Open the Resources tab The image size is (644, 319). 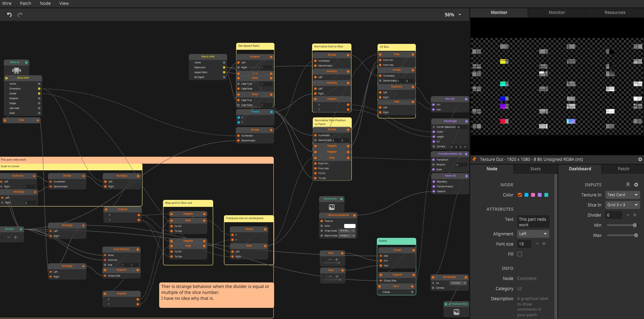[x=615, y=13]
